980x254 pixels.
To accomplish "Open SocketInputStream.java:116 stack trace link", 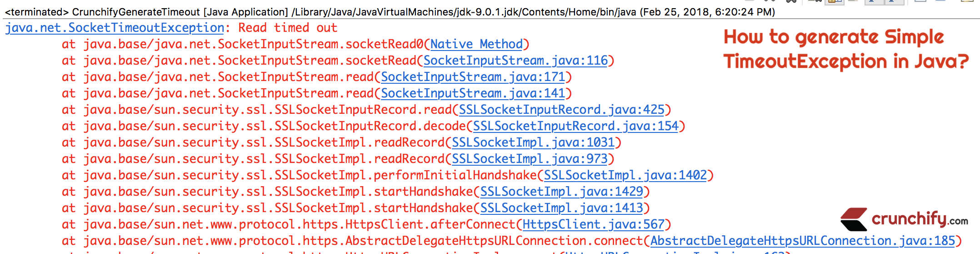I will point(515,61).
